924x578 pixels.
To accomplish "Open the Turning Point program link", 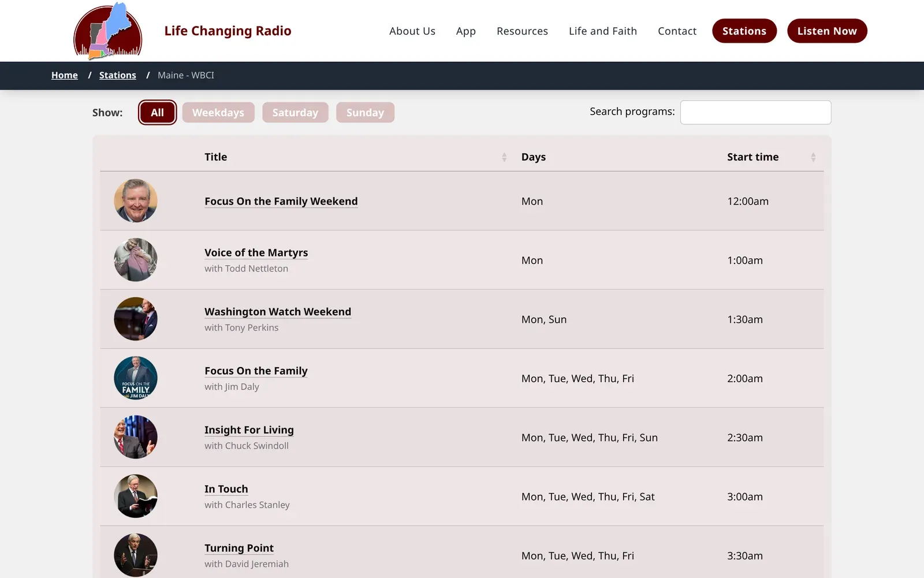I will click(239, 548).
